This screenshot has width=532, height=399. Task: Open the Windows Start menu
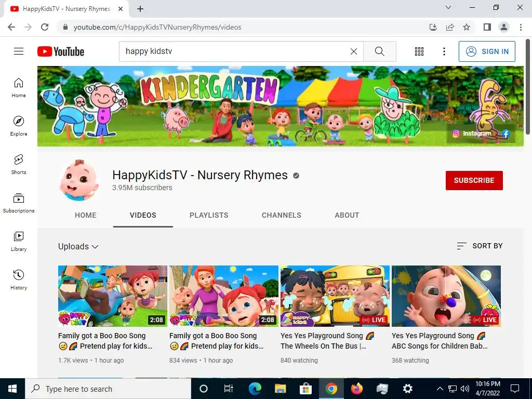(x=12, y=389)
